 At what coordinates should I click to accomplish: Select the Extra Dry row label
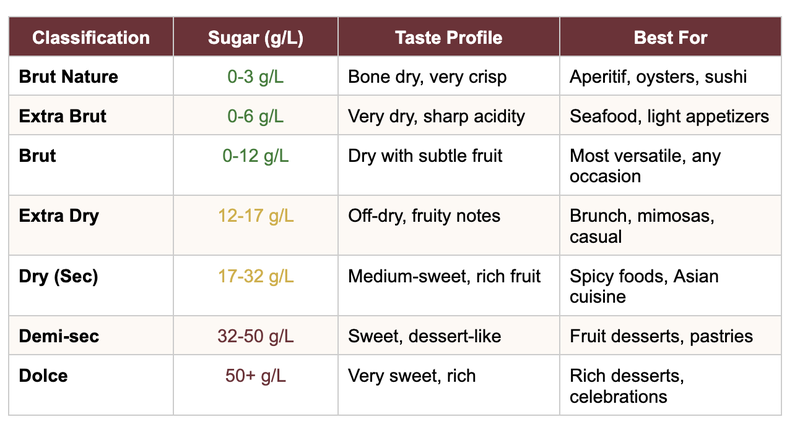pyautogui.click(x=59, y=216)
